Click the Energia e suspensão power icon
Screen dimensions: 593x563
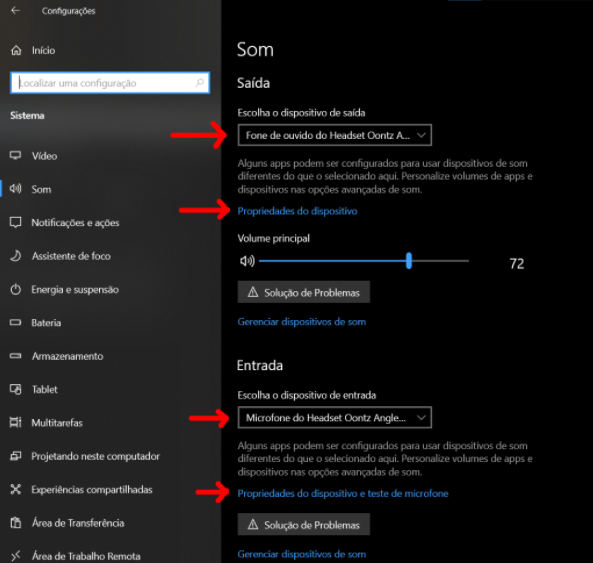click(x=16, y=289)
